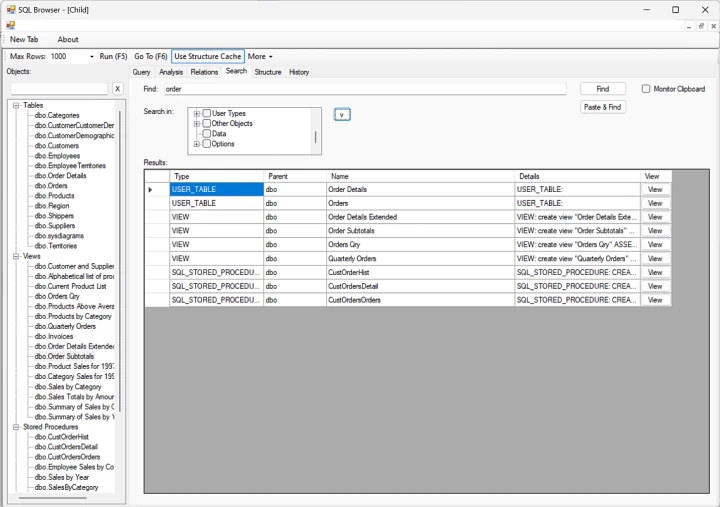Viewport: 720px width, 507px height.
Task: Click the Details column header
Action: (577, 176)
